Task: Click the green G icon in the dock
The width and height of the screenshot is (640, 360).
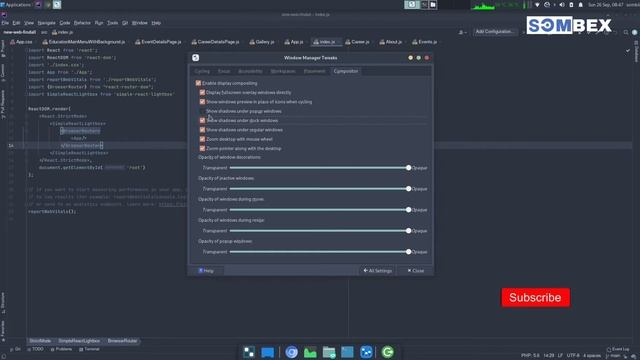Action: pos(387,352)
